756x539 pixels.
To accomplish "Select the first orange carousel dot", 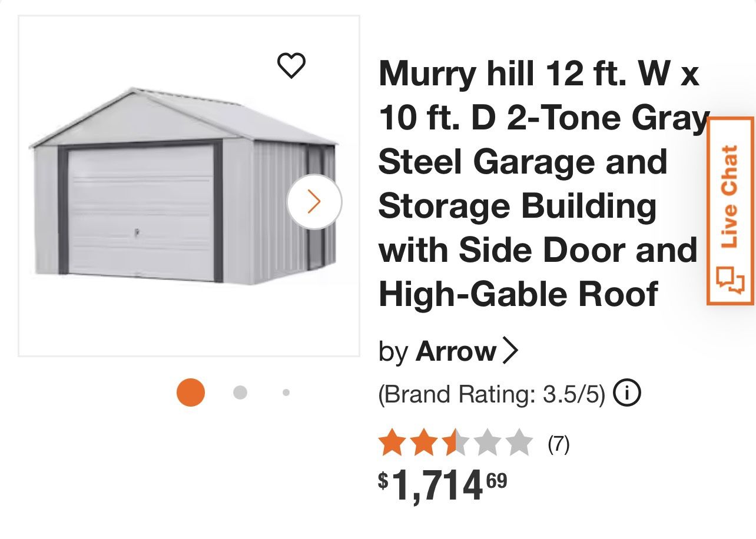I will (191, 392).
